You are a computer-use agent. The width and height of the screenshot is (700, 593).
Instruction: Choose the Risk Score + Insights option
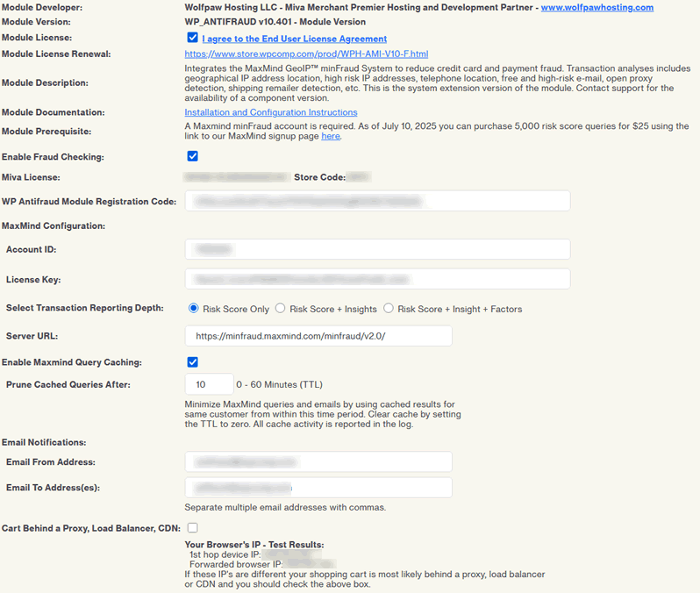(281, 309)
